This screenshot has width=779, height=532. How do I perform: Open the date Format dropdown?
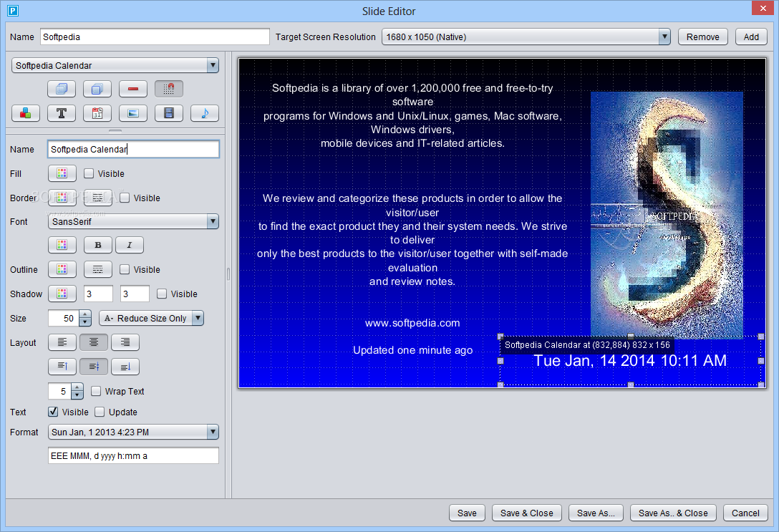click(x=134, y=432)
